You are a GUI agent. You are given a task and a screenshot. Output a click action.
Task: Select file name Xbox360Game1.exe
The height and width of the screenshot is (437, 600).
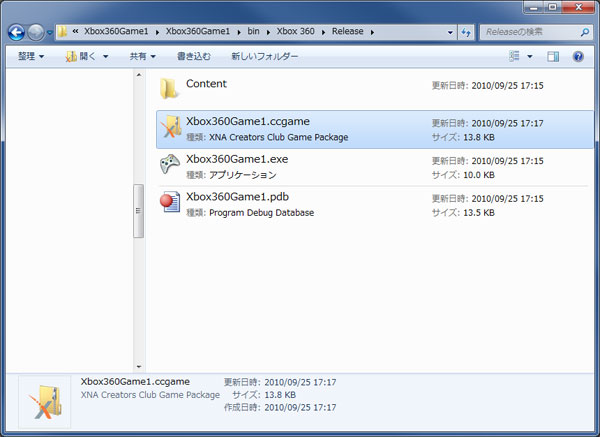point(237,159)
